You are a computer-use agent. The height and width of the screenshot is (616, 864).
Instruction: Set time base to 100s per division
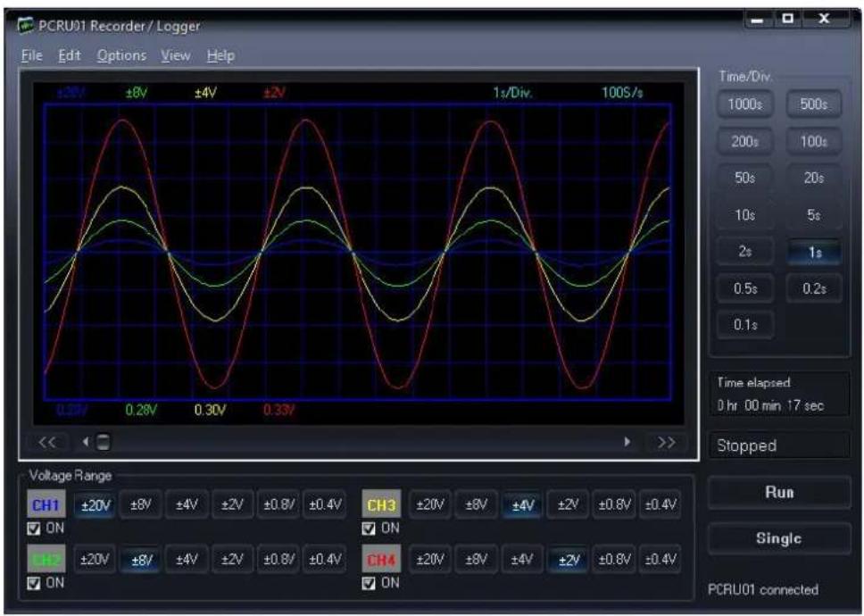click(813, 141)
